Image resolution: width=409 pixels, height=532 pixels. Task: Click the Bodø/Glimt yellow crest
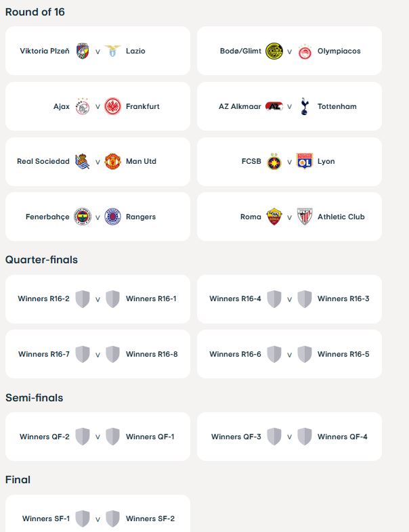click(274, 51)
